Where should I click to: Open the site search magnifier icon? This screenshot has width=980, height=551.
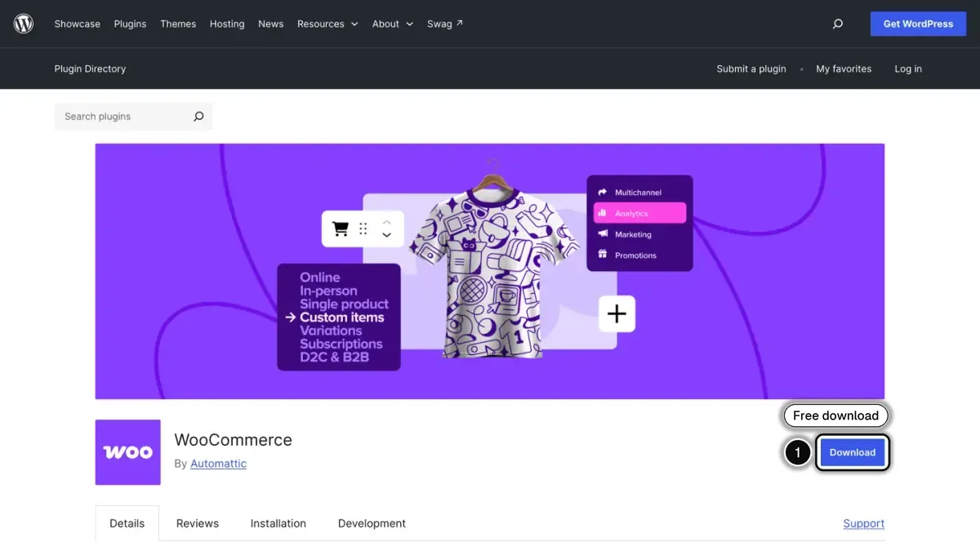837,24
